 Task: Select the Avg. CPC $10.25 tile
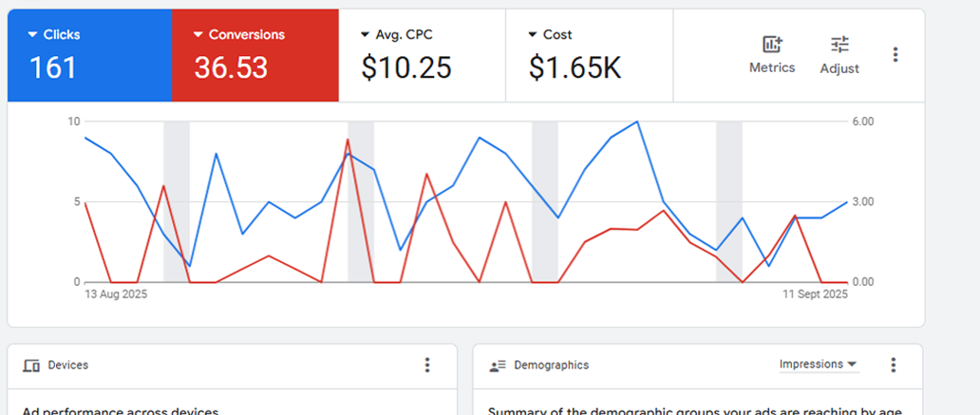click(x=423, y=56)
